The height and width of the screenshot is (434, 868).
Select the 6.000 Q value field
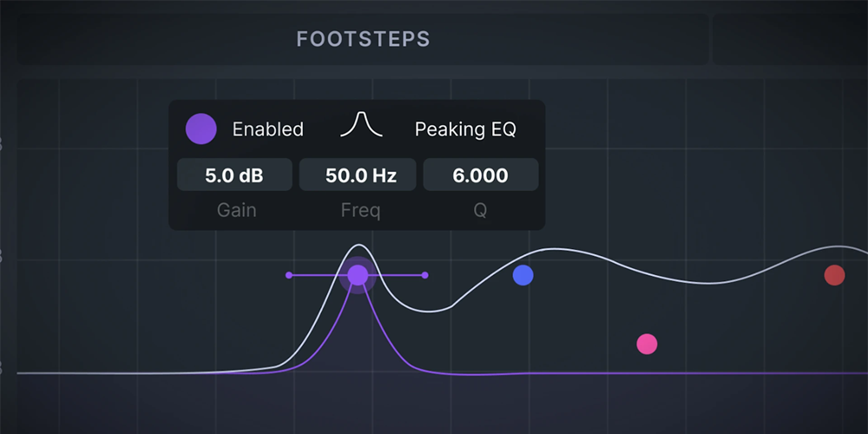pyautogui.click(x=481, y=175)
